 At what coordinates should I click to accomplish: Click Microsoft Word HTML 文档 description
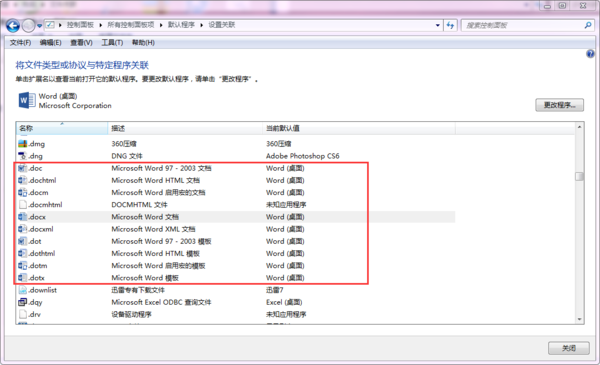[156, 180]
